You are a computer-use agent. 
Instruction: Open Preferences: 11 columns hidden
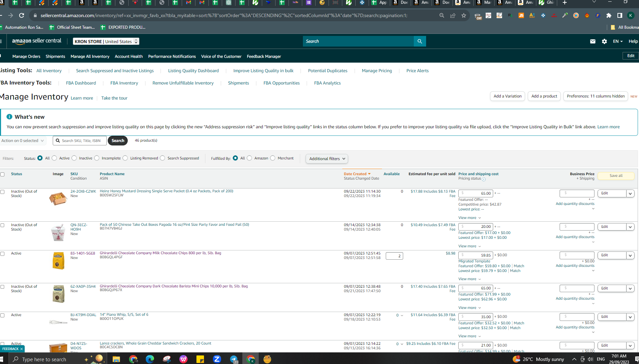tap(596, 96)
